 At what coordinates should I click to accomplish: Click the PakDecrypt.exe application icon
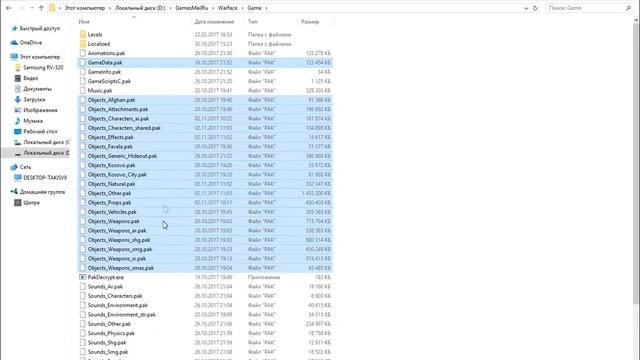pos(83,277)
